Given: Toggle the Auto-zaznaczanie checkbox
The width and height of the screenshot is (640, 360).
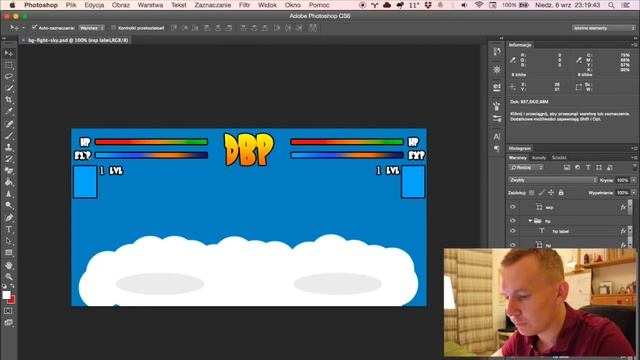Looking at the screenshot, I should coord(35,28).
